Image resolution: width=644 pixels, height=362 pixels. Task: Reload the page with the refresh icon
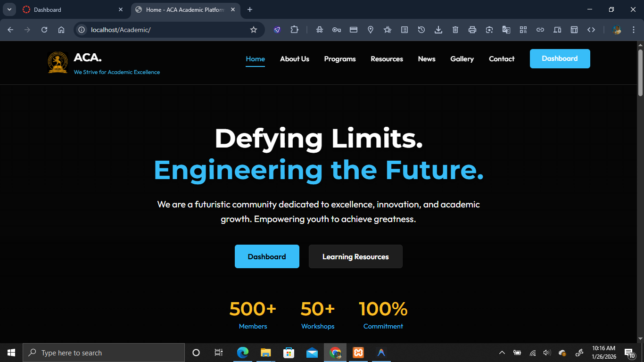point(44,30)
